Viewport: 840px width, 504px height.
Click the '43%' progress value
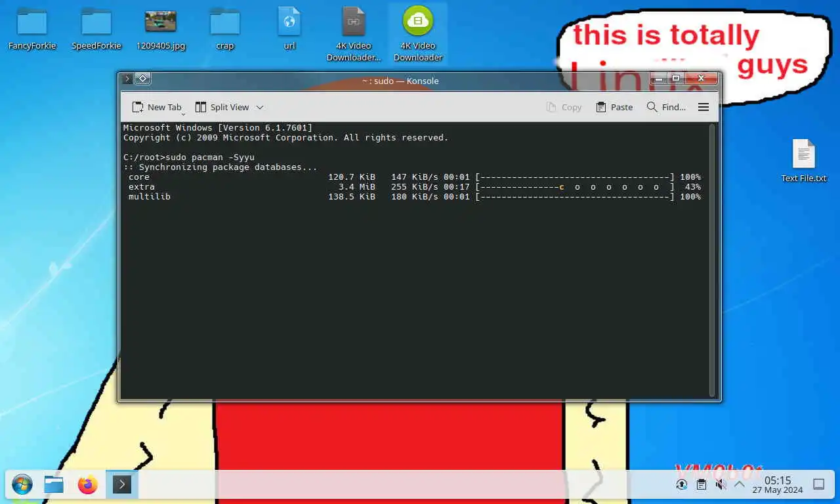693,187
